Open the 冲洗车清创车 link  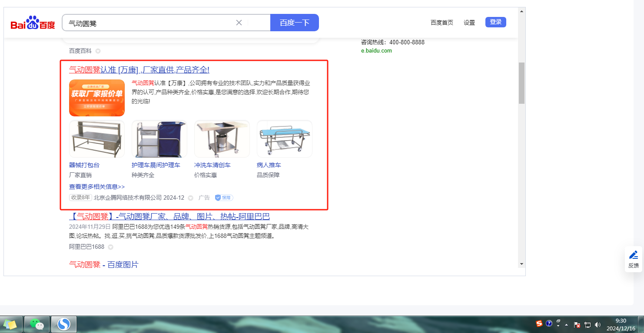pyautogui.click(x=212, y=165)
